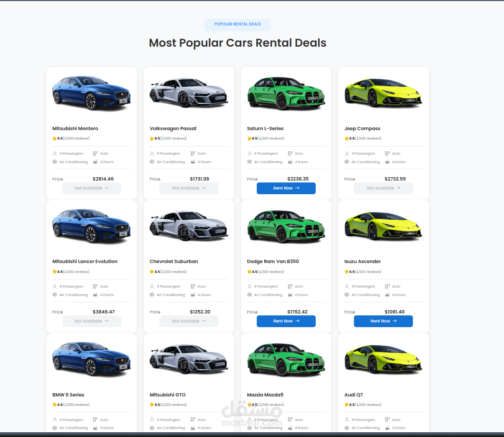Click the star rating icon on Jeep Compass
This screenshot has width=504, height=437.
[346, 139]
